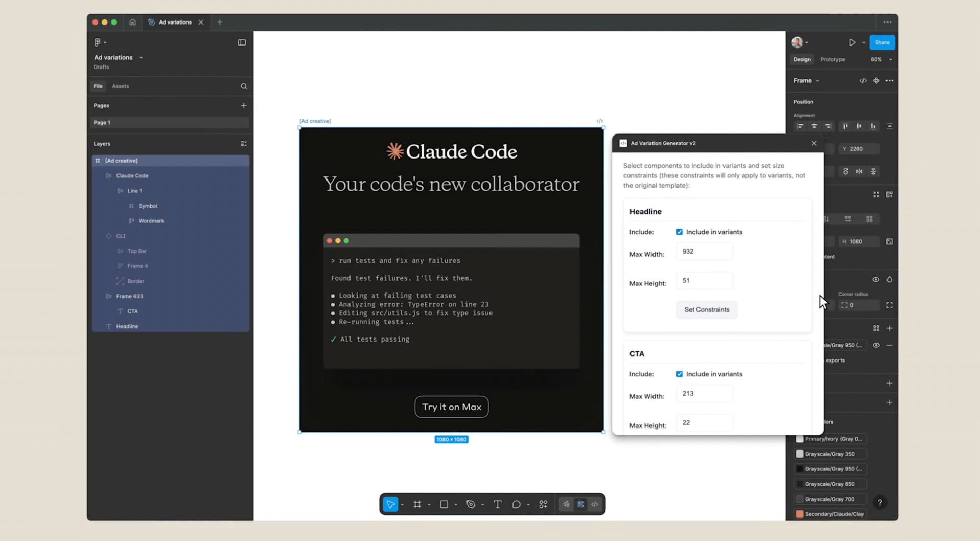Open the Figma main menu icon
Viewport: 980px width, 541px height.
click(98, 42)
